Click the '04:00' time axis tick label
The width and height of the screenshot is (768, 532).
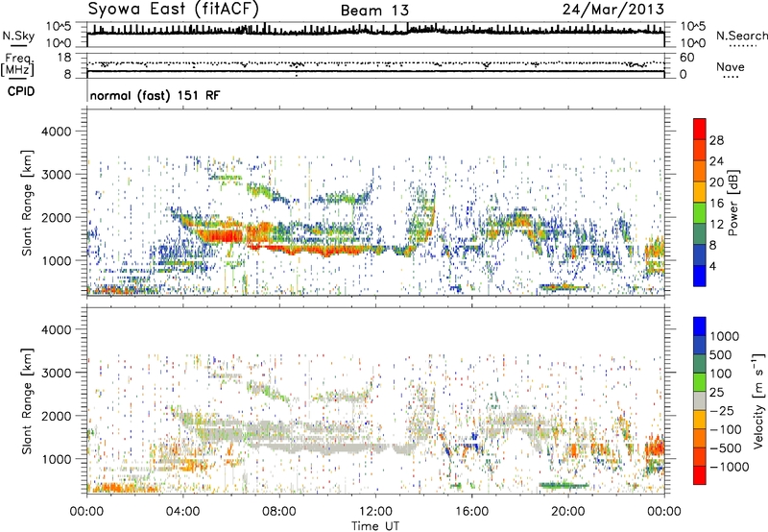click(x=183, y=512)
